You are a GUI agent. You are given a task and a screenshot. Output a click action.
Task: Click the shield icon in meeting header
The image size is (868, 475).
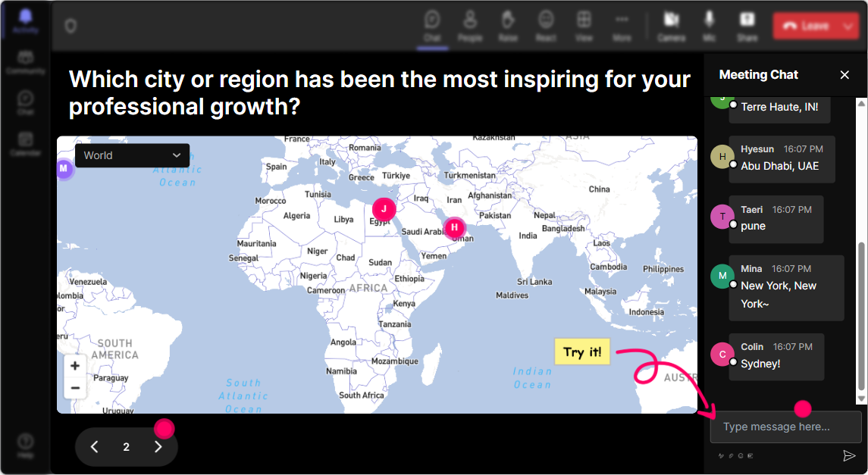pos(71,26)
